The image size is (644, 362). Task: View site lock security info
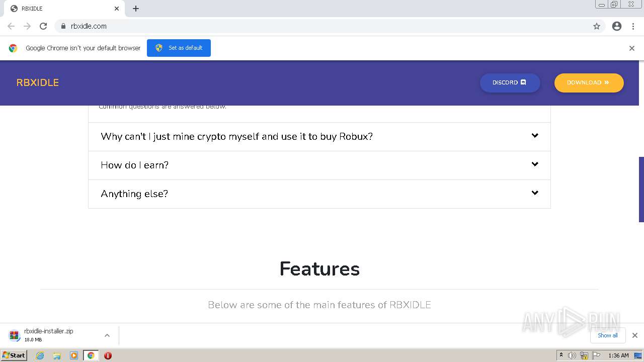[63, 26]
